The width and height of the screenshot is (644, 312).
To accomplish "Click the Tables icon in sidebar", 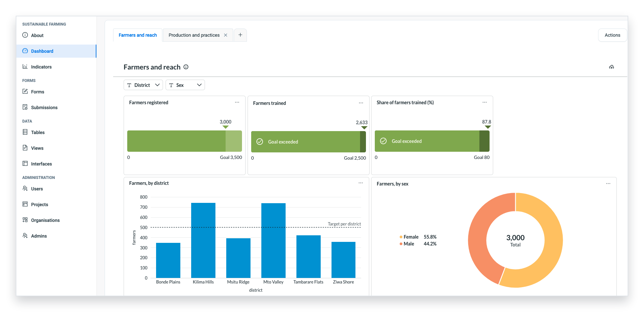I will (25, 132).
